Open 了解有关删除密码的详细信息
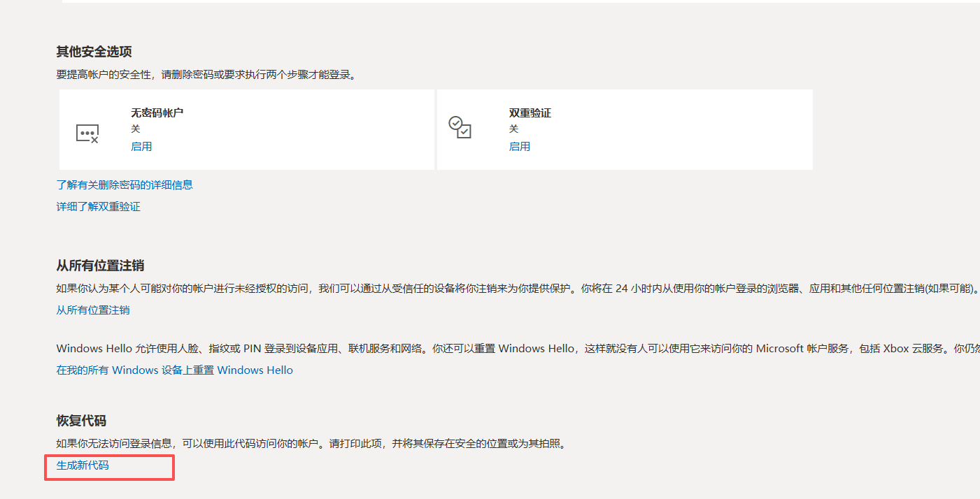Screen dimensions: 980x499 (x=125, y=184)
